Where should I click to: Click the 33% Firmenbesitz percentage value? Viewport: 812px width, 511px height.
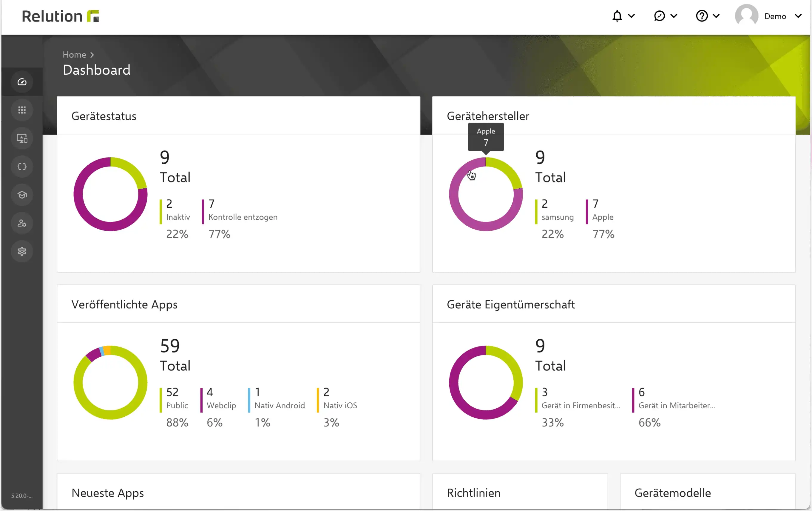pos(553,423)
